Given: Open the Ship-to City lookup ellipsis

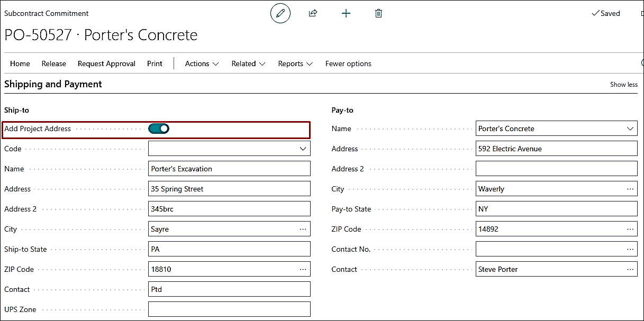Looking at the screenshot, I should coord(303,229).
